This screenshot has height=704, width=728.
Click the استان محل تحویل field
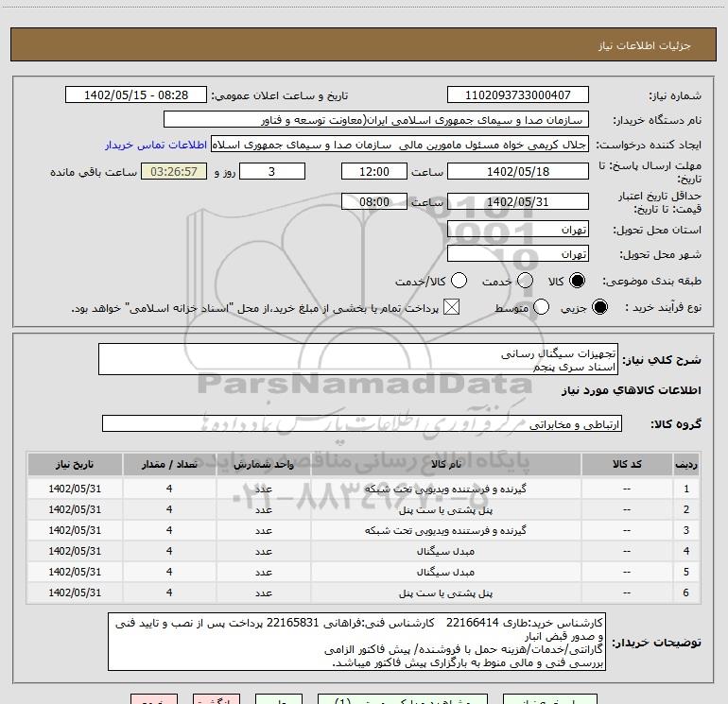(518, 230)
